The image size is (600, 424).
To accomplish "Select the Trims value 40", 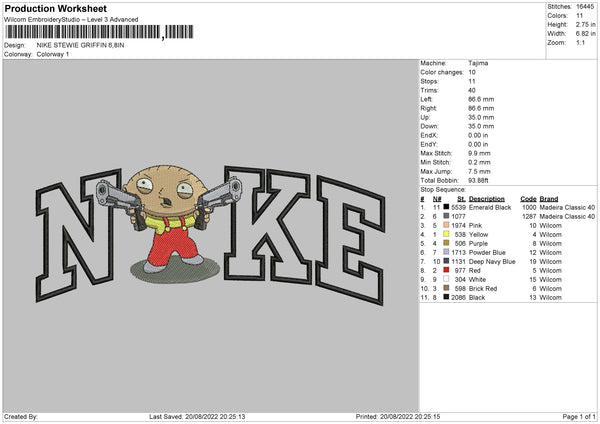I will 472,90.
